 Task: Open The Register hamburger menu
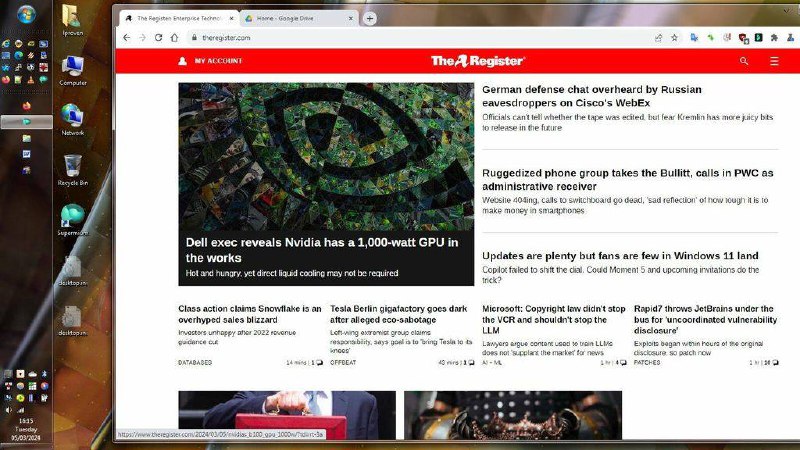point(774,61)
